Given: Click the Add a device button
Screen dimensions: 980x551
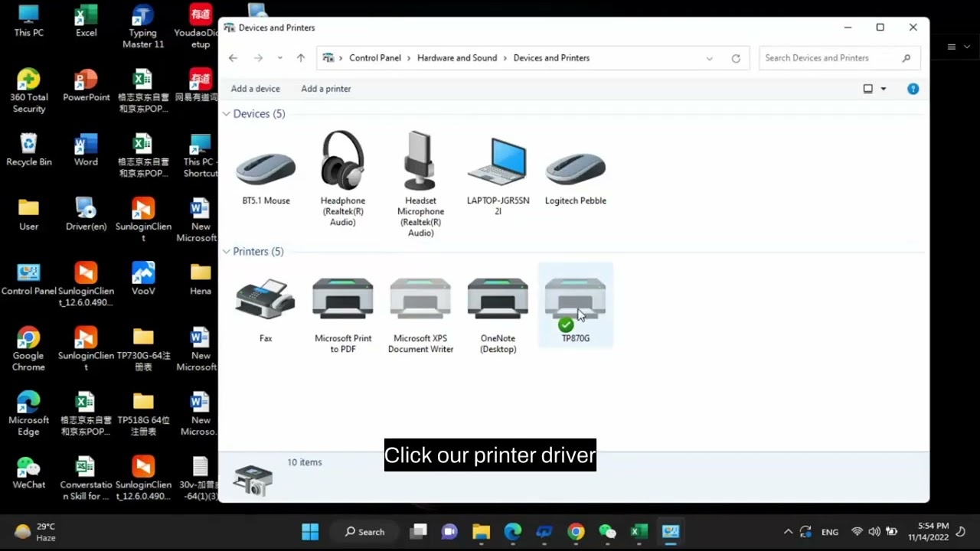Looking at the screenshot, I should coord(255,89).
